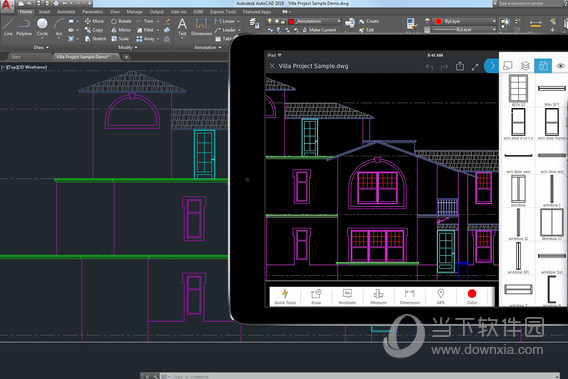Viewport: 568px width, 379px height.
Task: Tap Measure on iPad toolbar
Action: [378, 297]
